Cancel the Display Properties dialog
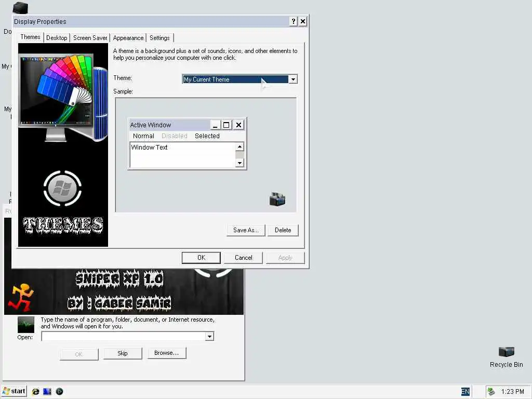Viewport: 532px width, 399px height. [244, 258]
